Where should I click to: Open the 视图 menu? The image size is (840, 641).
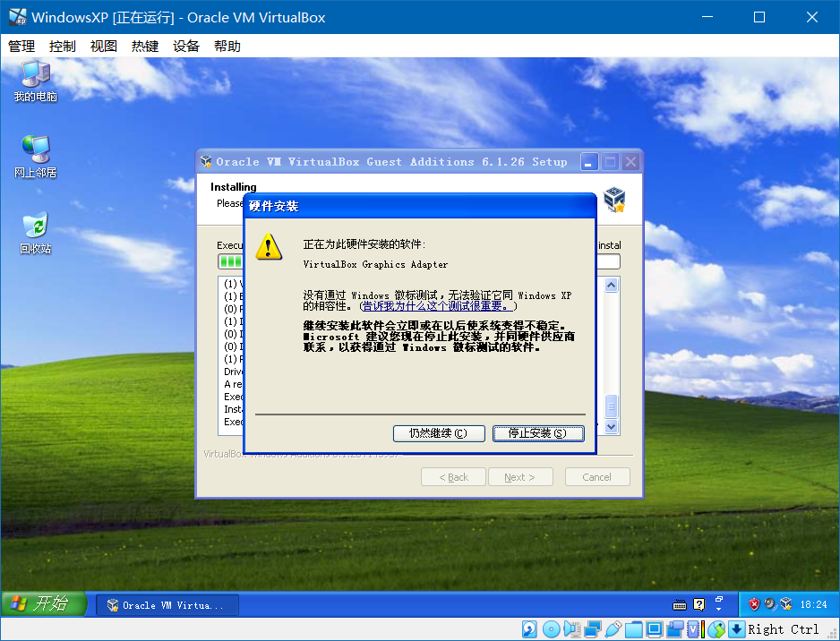click(103, 47)
